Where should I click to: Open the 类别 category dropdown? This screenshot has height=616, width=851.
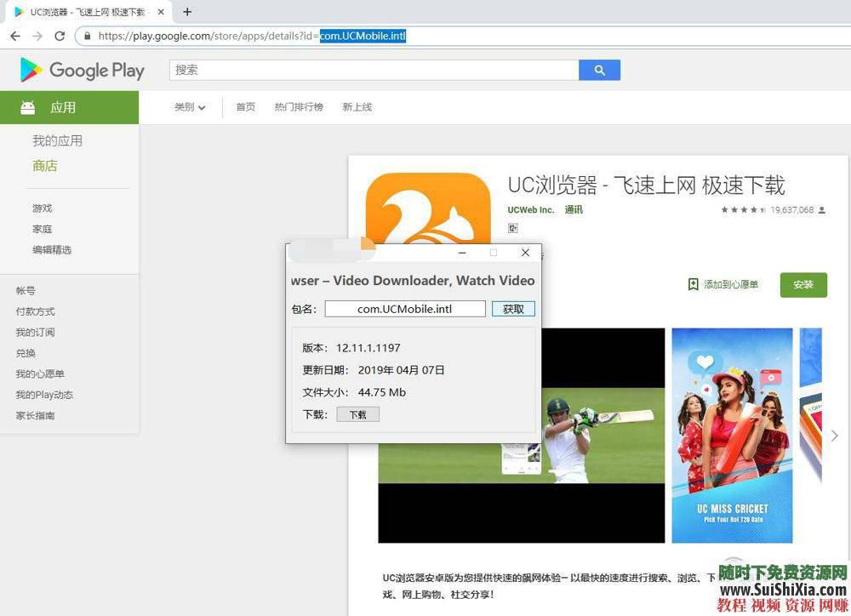point(189,107)
